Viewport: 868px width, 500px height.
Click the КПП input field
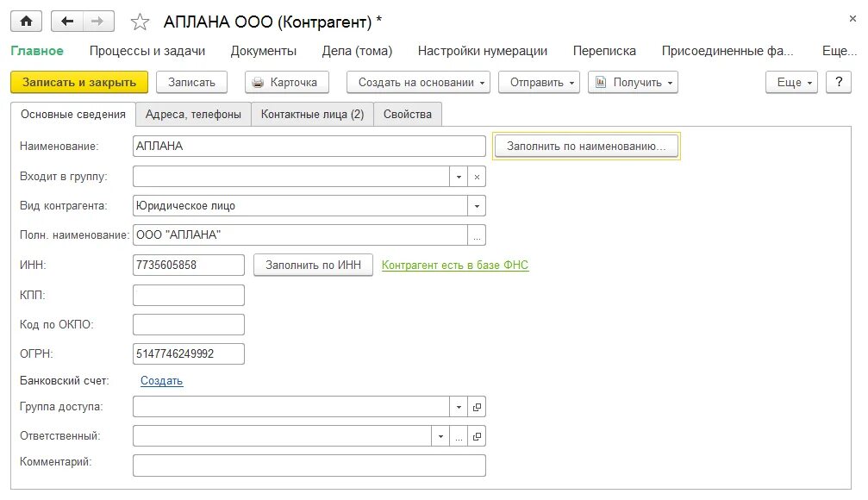(x=188, y=295)
